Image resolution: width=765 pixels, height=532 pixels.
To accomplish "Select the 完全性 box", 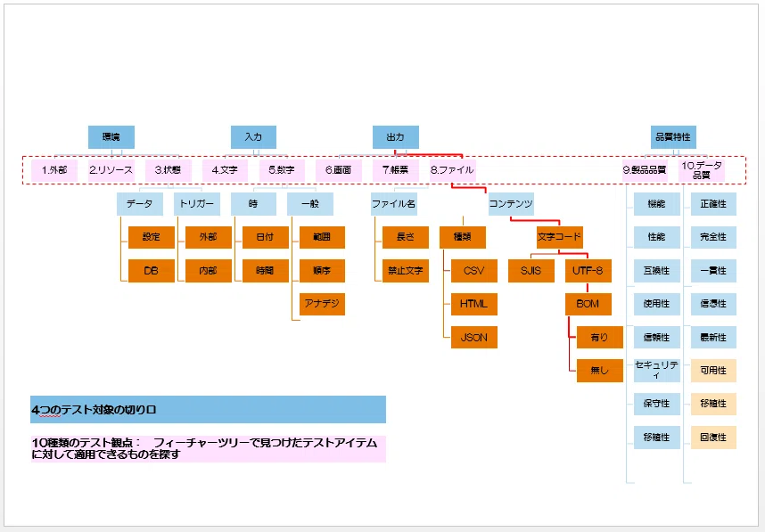I will pos(713,237).
